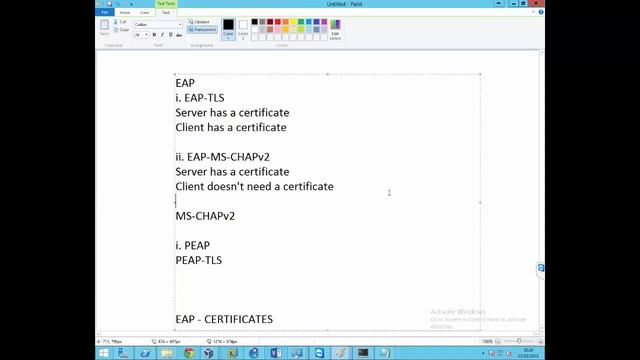Screen dimensions: 640x360
Task: Pick the black color swatch
Action: 255,22
